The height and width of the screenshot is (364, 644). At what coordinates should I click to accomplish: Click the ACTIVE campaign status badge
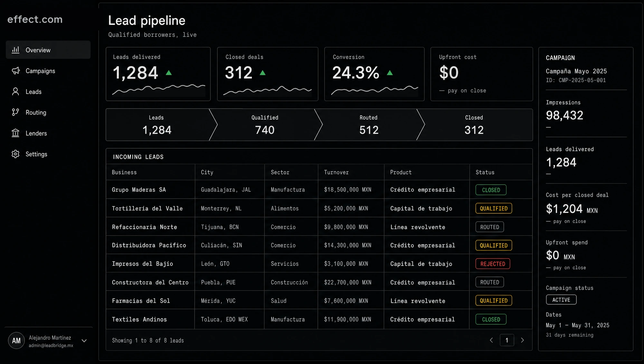point(561,300)
